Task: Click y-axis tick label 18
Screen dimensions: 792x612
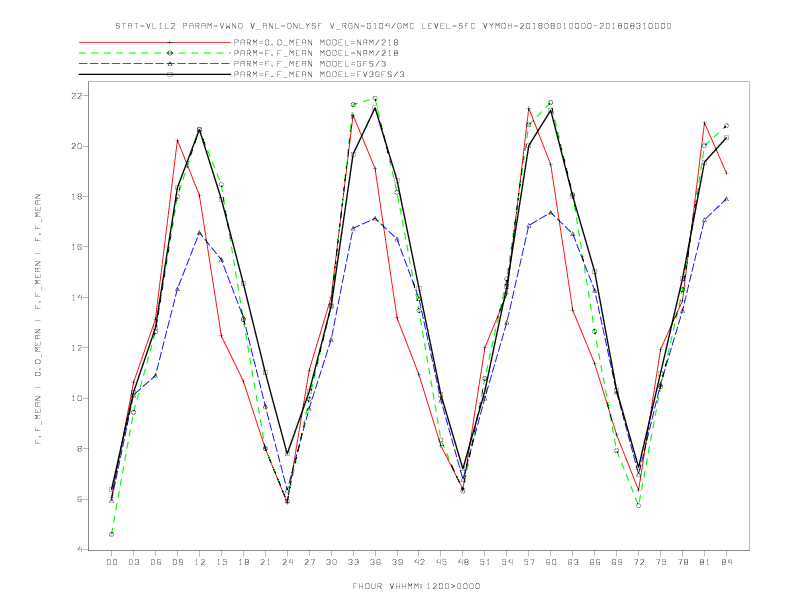Action: coord(77,196)
